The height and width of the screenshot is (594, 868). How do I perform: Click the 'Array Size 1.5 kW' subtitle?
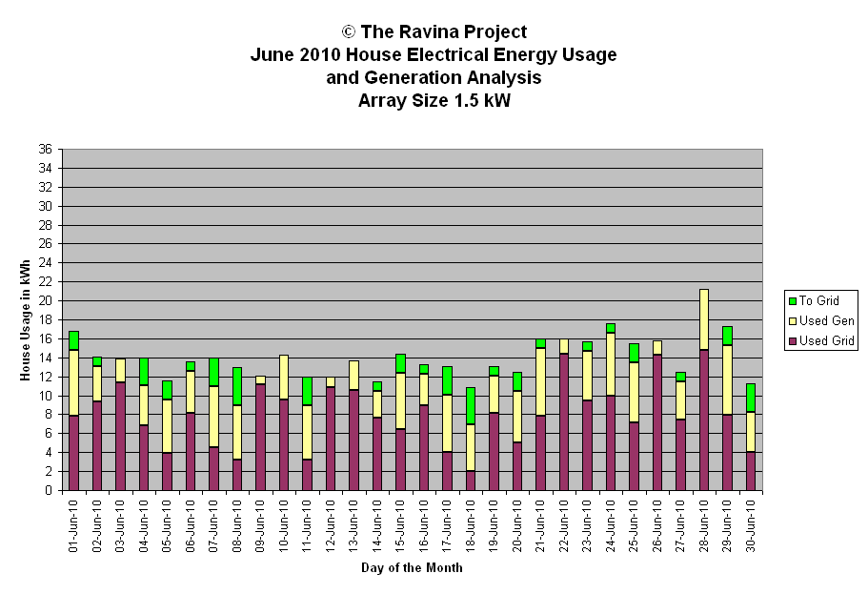434,100
